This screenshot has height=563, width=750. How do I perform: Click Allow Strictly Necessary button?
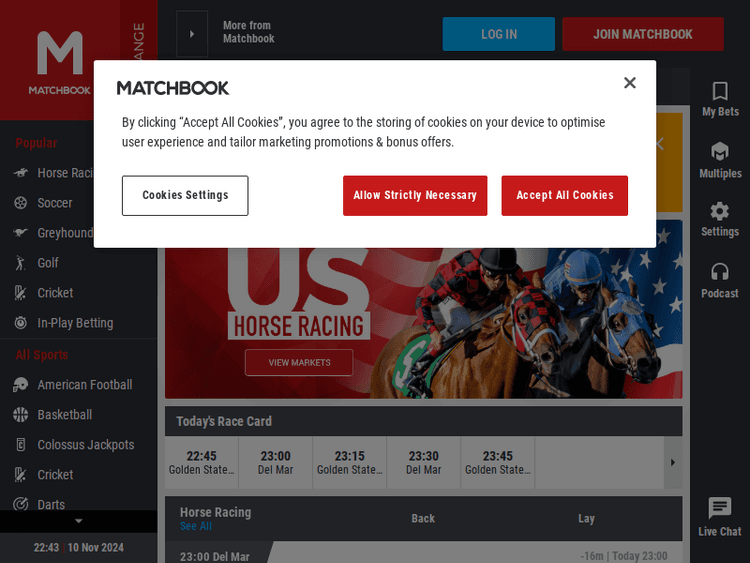[415, 196]
